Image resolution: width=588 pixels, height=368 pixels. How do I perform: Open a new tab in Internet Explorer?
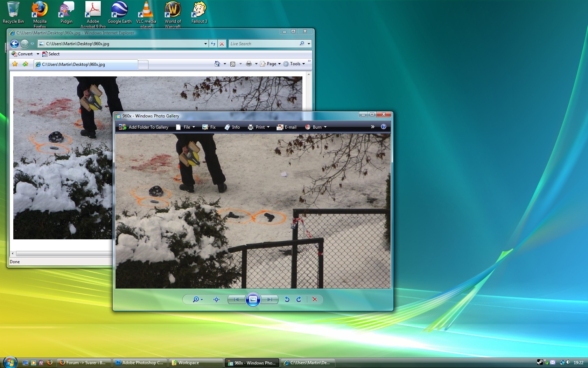(x=143, y=64)
